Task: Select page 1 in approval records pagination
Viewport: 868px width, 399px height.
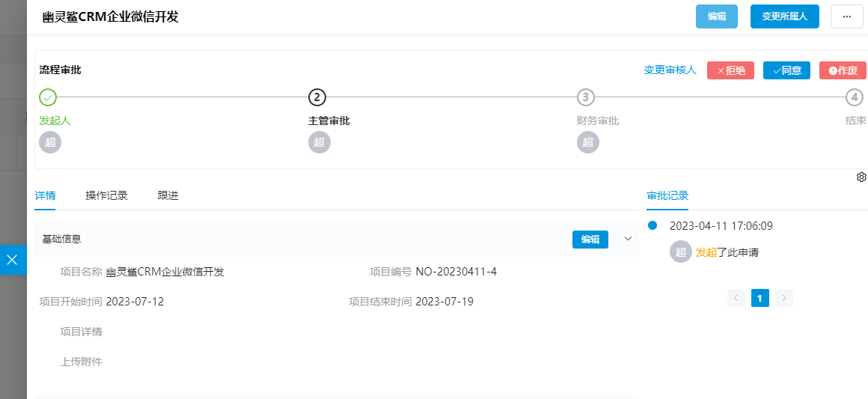Action: (760, 298)
